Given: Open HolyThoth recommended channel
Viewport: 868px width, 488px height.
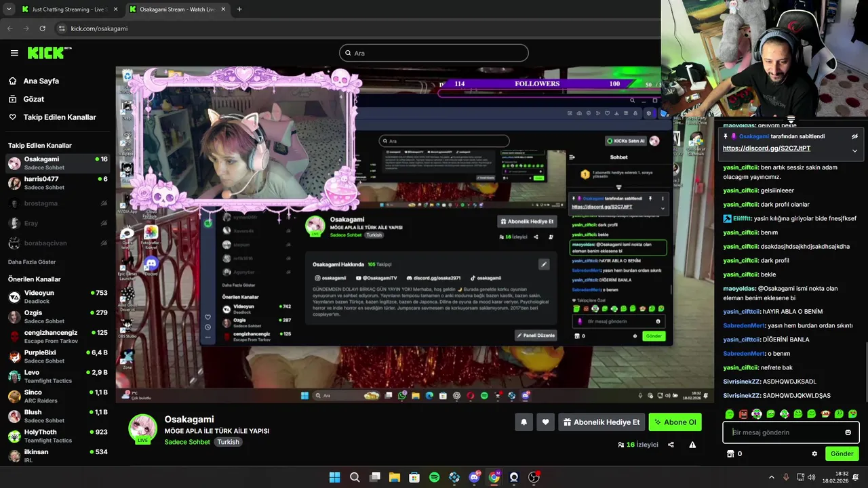Looking at the screenshot, I should tap(58, 436).
